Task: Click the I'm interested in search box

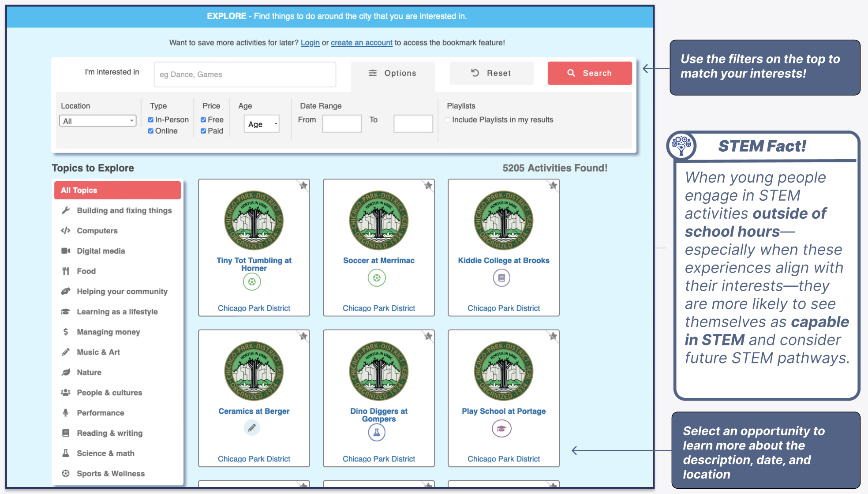Action: (x=245, y=75)
